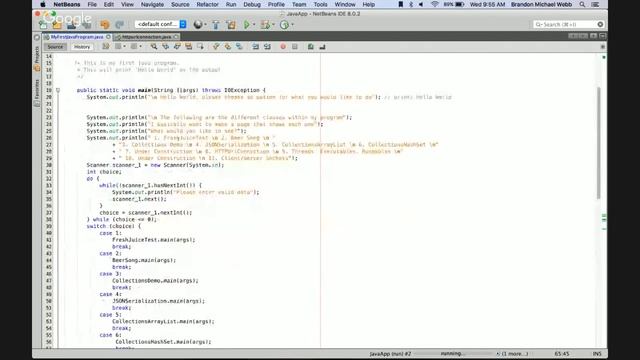The width and height of the screenshot is (640, 360).
Task: Click the orange Undo arrow icon
Action: [x=104, y=24]
